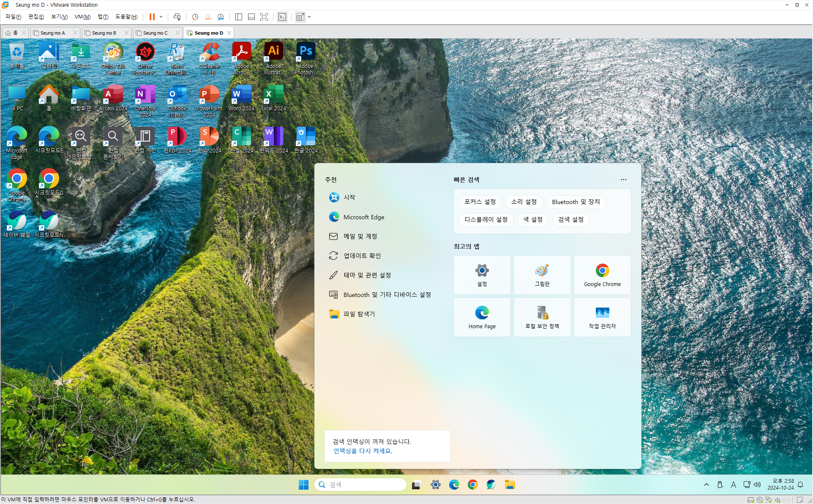Open the 한워드 2024 desktop icon
Screen dimensions: 813x504
273,140
